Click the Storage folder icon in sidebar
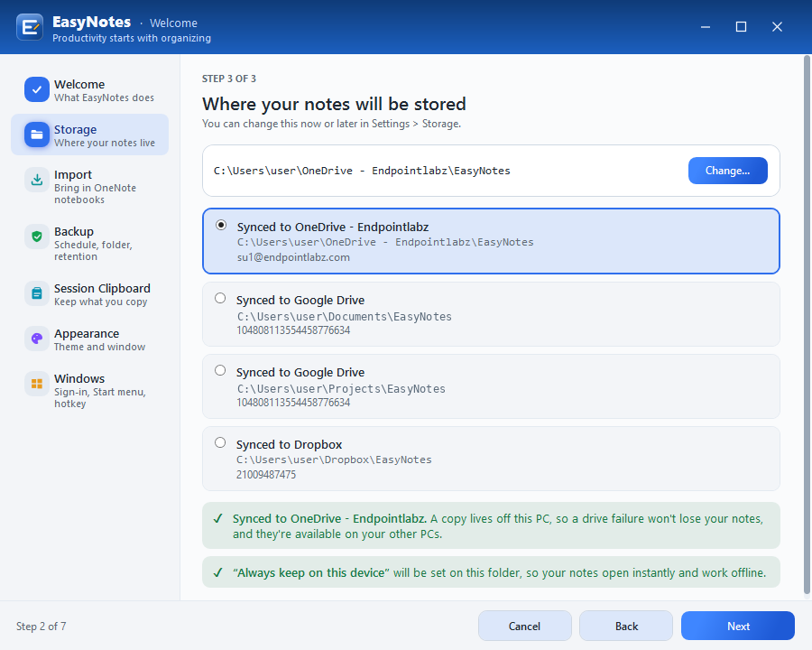This screenshot has width=812, height=650. tap(37, 135)
